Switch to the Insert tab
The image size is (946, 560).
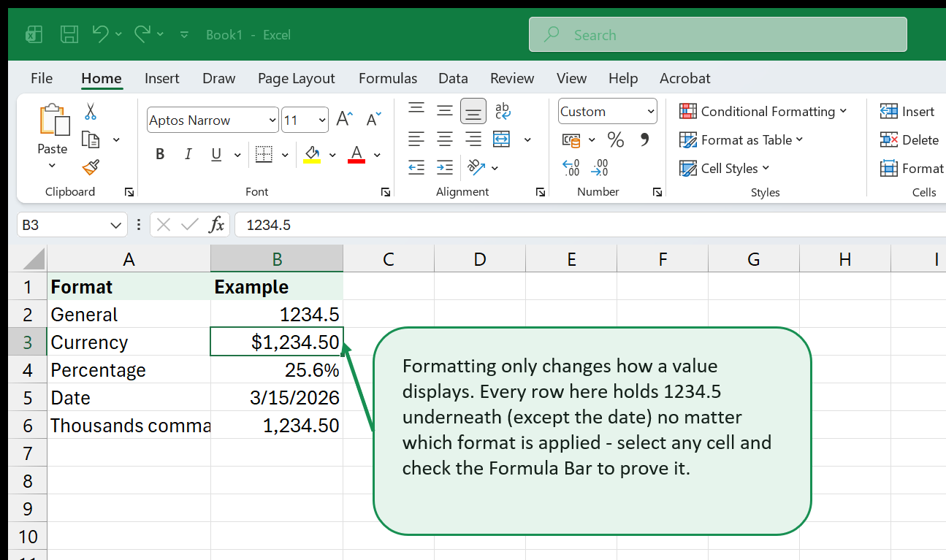click(x=162, y=78)
